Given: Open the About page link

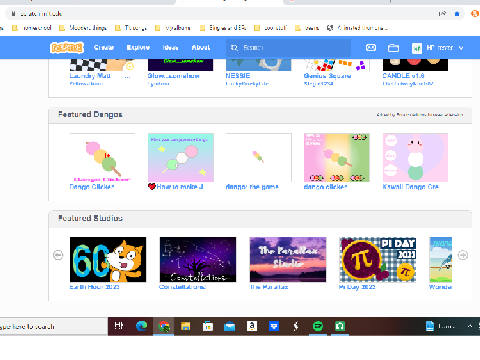Looking at the screenshot, I should (201, 48).
